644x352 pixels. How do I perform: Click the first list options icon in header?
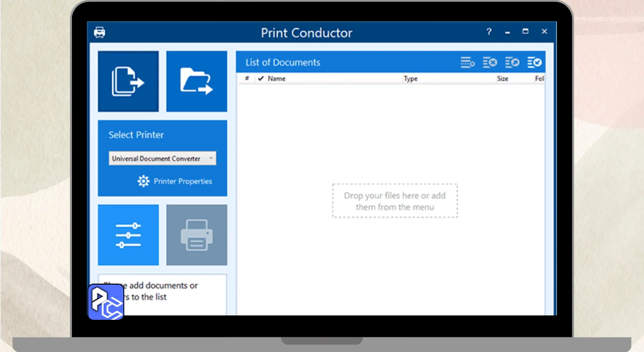tap(467, 62)
